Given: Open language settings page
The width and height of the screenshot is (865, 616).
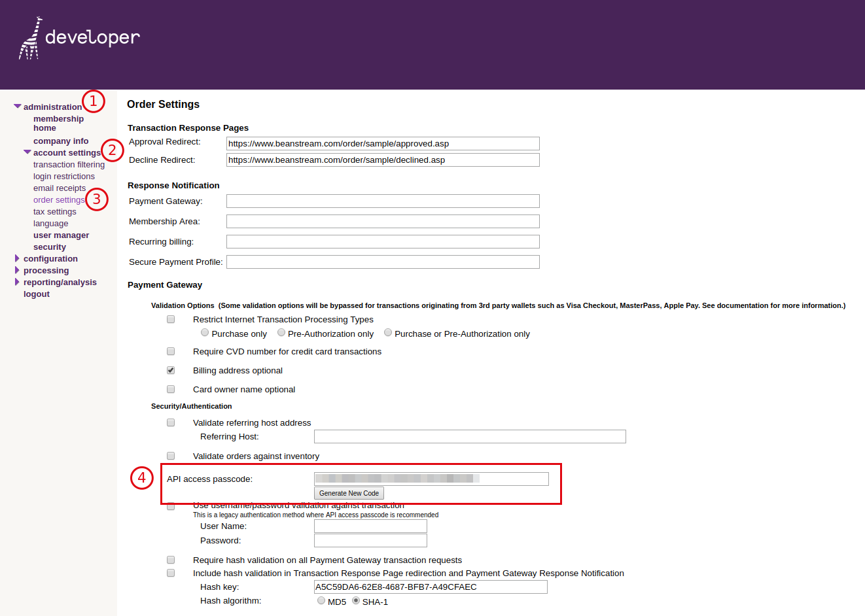Looking at the screenshot, I should tap(51, 224).
